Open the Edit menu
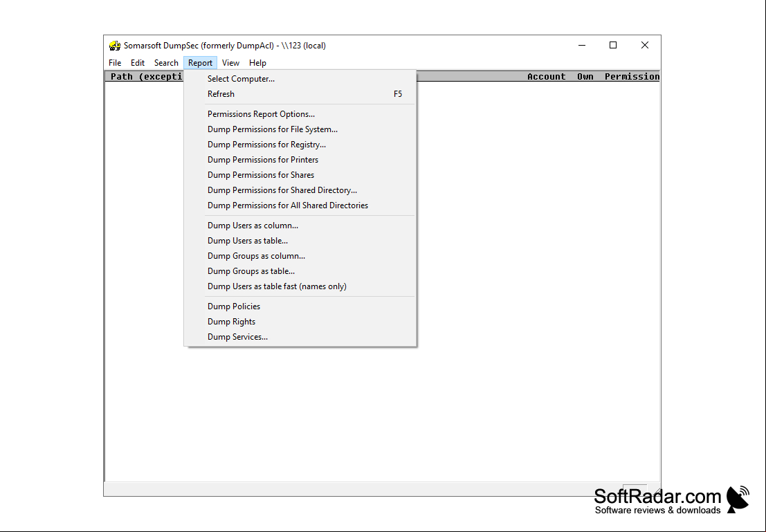The height and width of the screenshot is (532, 766). click(137, 62)
